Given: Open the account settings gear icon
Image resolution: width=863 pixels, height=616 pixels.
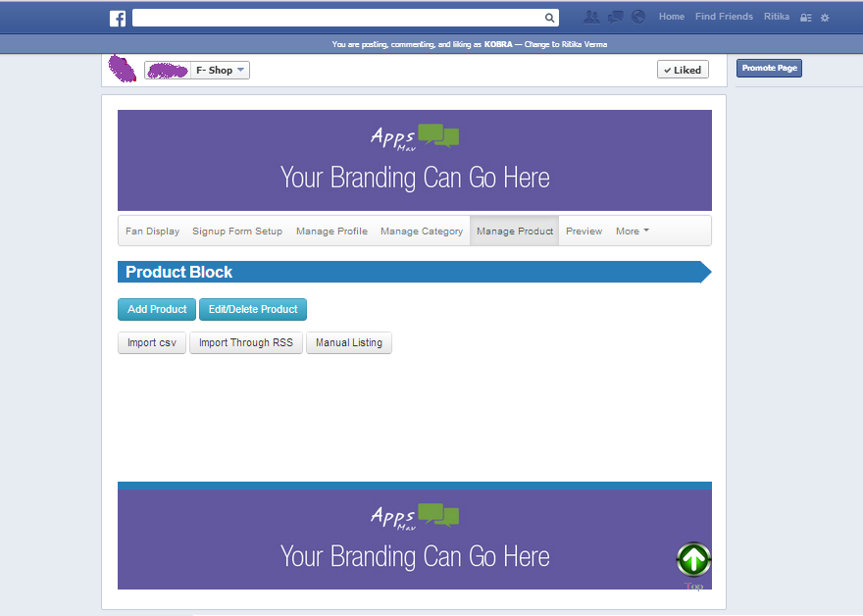Looking at the screenshot, I should click(x=825, y=18).
